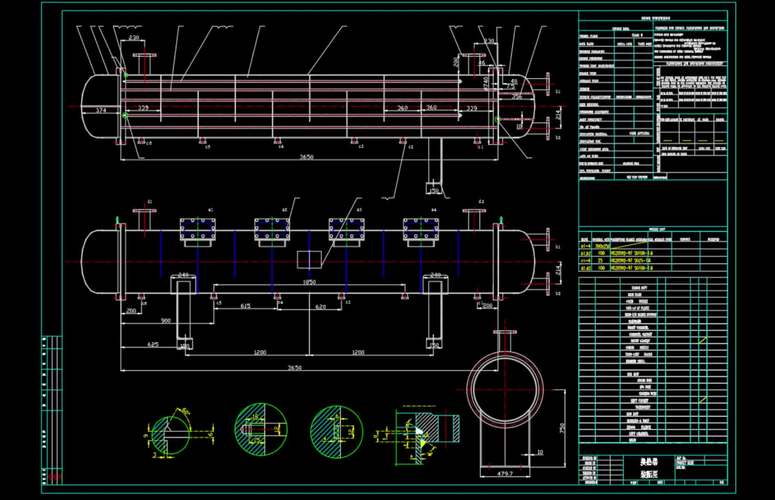Screen dimensions: 775x500
Task: Select the rightmost blue bolted manhole flange
Action: pyautogui.click(x=421, y=230)
